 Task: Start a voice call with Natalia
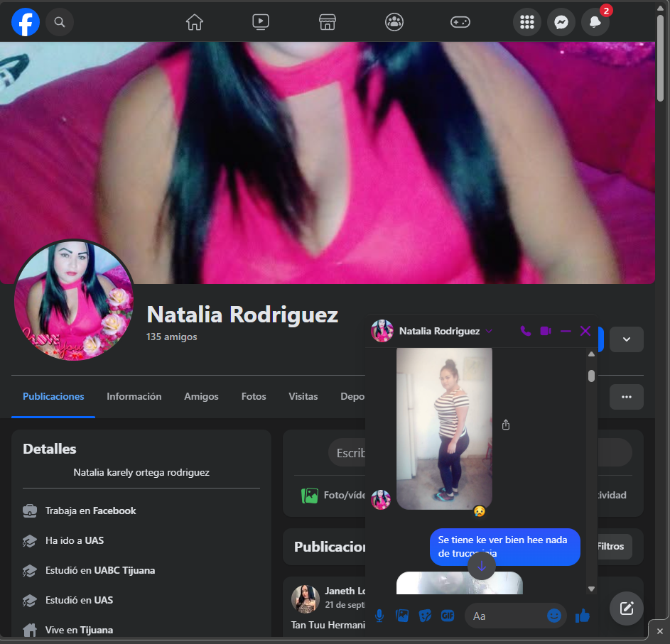pos(525,331)
